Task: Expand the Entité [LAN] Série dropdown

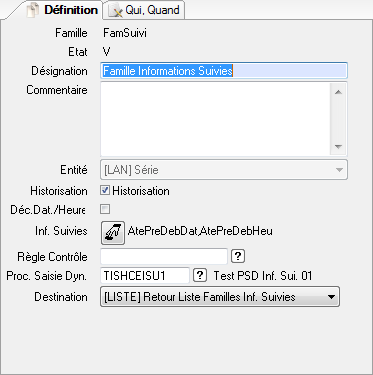Action: click(x=224, y=170)
